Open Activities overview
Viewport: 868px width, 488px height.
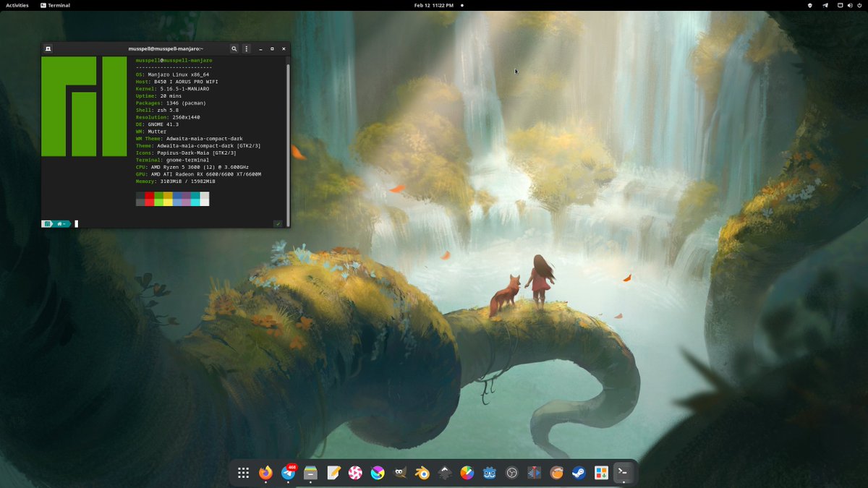click(17, 5)
